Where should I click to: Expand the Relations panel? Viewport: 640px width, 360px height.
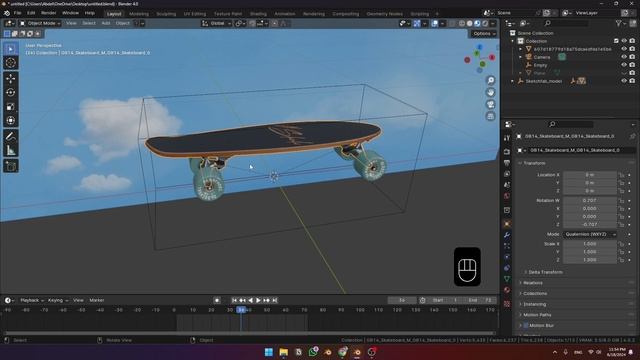[532, 282]
